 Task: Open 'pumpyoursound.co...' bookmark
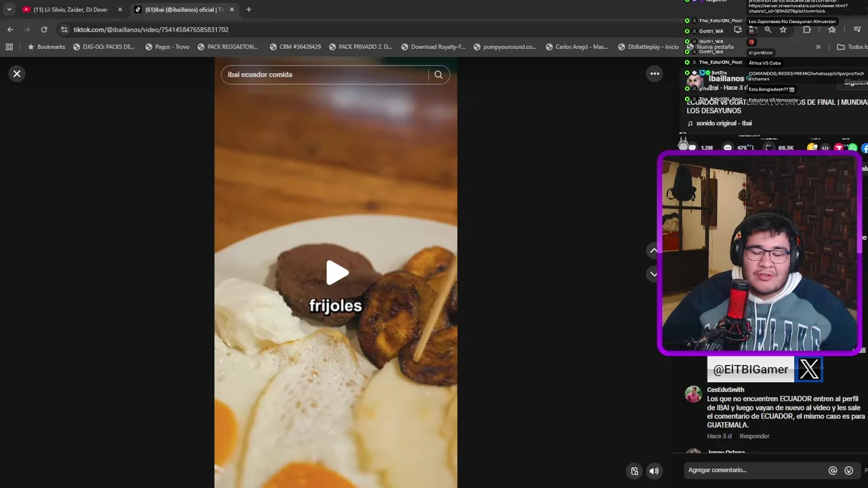[x=505, y=47]
